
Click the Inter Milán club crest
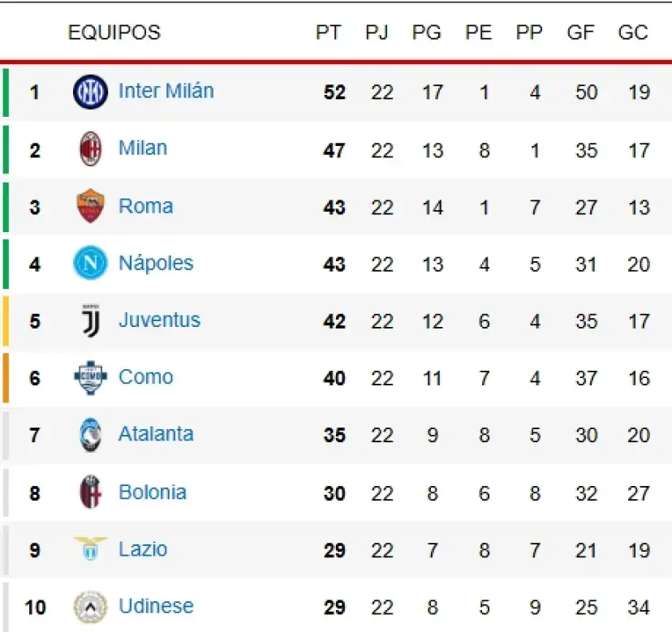tap(90, 92)
